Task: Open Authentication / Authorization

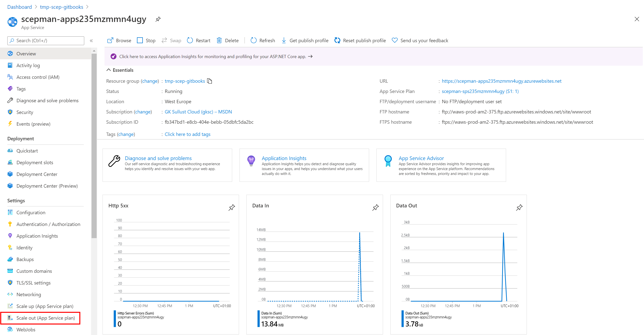Action: [45, 224]
